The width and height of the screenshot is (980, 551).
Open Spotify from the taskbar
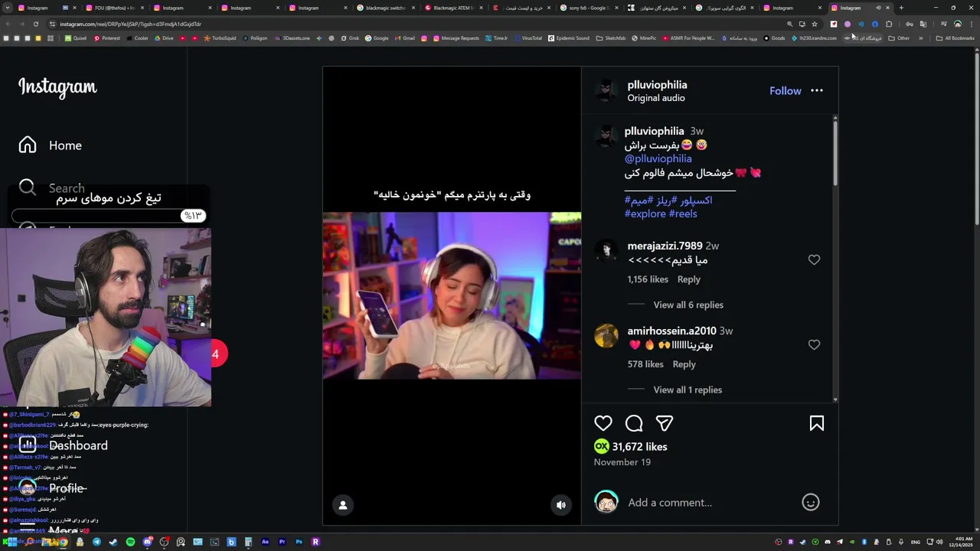point(130,542)
